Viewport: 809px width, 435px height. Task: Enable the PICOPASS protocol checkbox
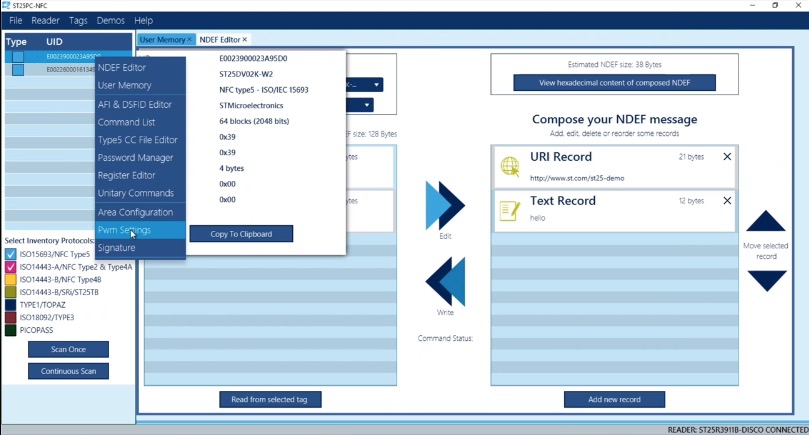(11, 329)
